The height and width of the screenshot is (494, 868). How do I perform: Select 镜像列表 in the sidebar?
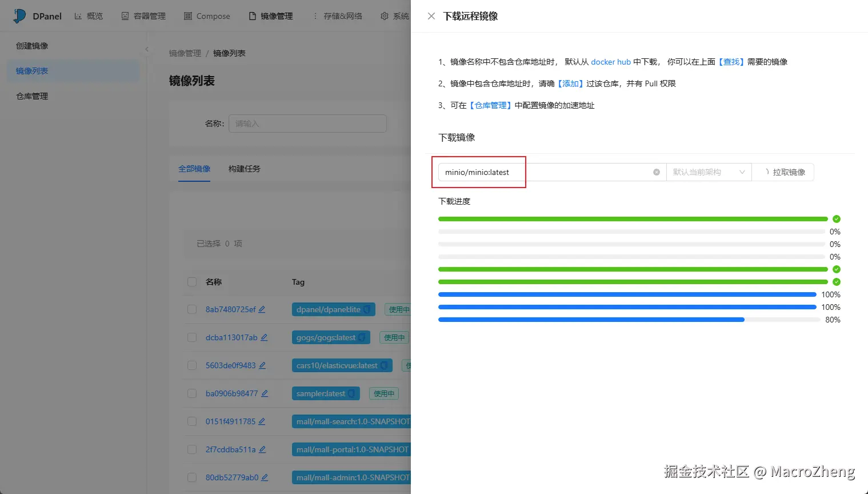tap(73, 71)
